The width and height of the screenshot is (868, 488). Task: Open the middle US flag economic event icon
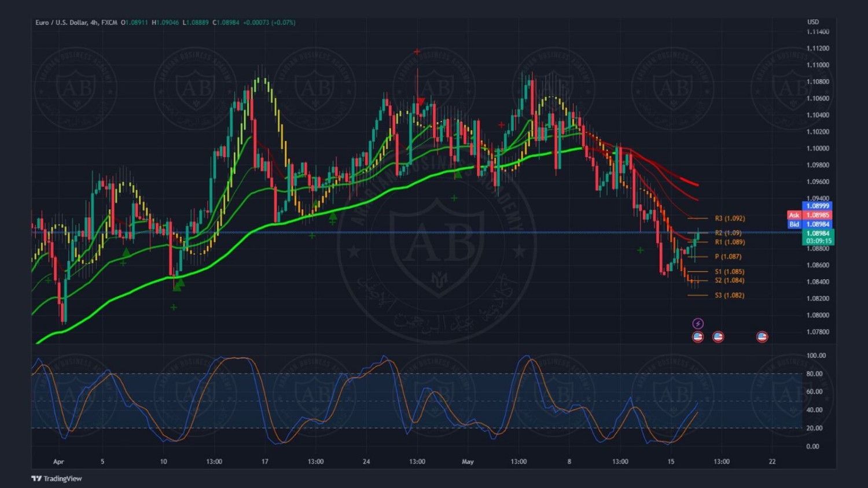[718, 337]
